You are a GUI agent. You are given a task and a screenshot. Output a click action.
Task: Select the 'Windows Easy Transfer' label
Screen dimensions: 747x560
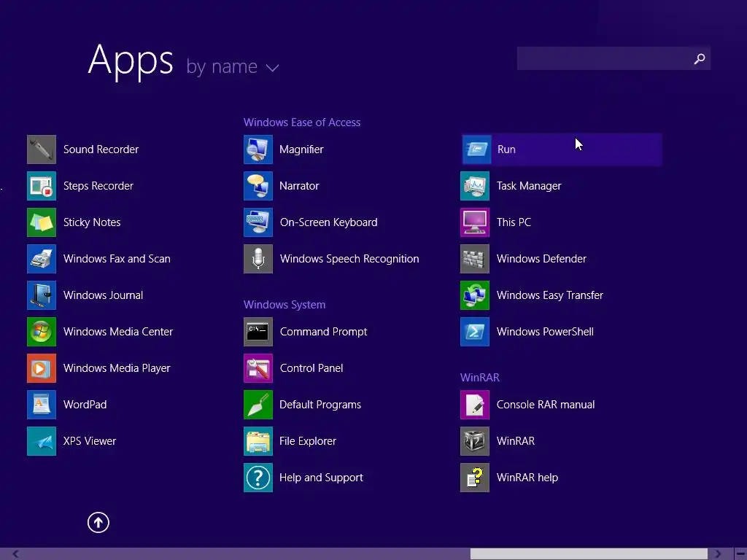[x=550, y=295]
